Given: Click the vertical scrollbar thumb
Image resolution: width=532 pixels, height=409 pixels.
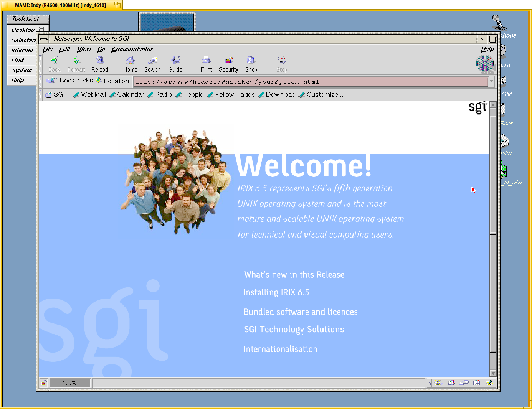Looking at the screenshot, I should [493, 234].
